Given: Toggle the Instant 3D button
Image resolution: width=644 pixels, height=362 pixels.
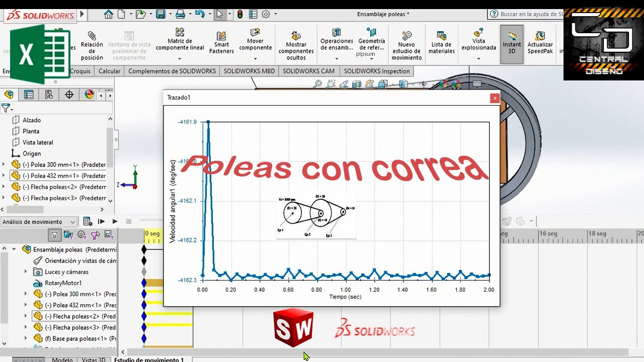Looking at the screenshot, I should (x=512, y=44).
